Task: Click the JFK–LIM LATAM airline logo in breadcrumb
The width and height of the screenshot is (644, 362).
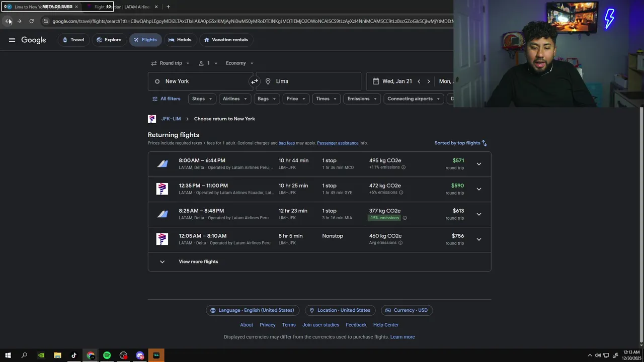Action: click(x=152, y=119)
